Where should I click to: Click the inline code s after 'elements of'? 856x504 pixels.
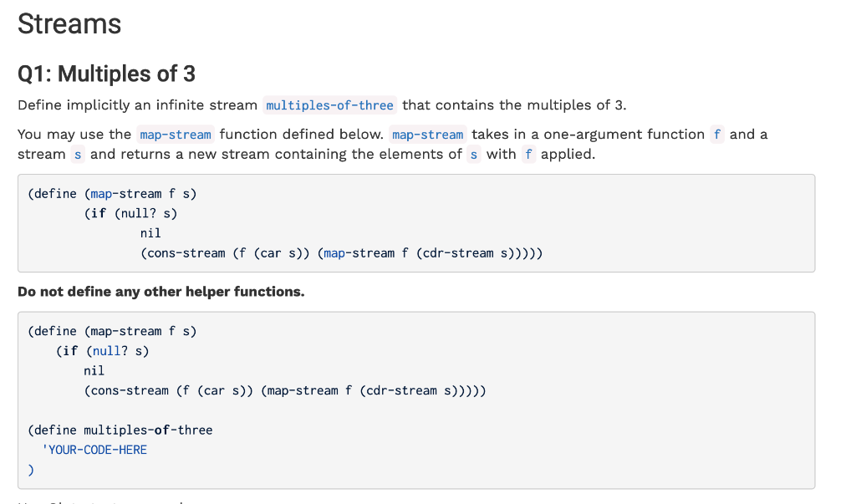474,155
